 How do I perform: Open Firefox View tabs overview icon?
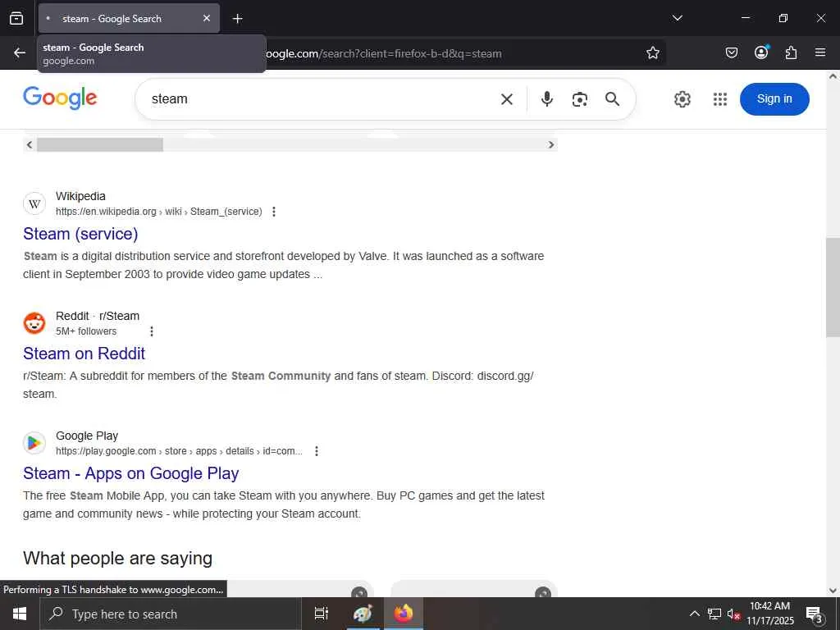tap(16, 18)
